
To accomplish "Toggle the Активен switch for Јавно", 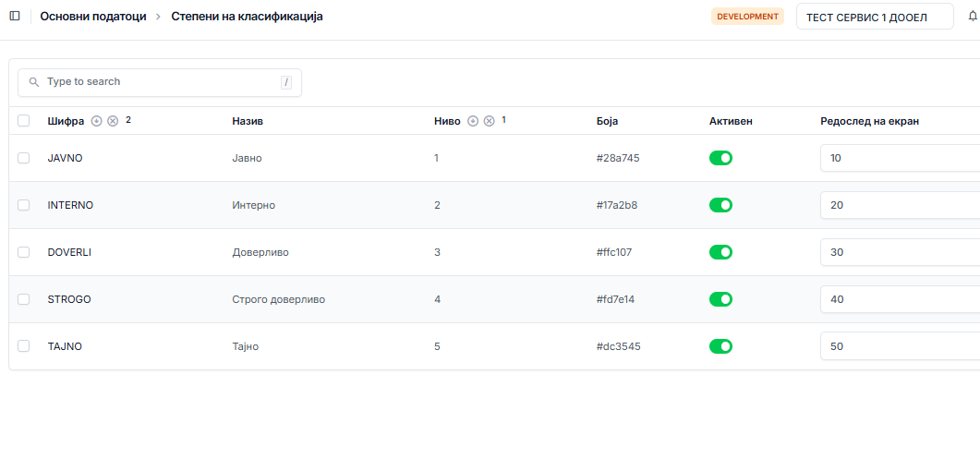I will click(720, 158).
